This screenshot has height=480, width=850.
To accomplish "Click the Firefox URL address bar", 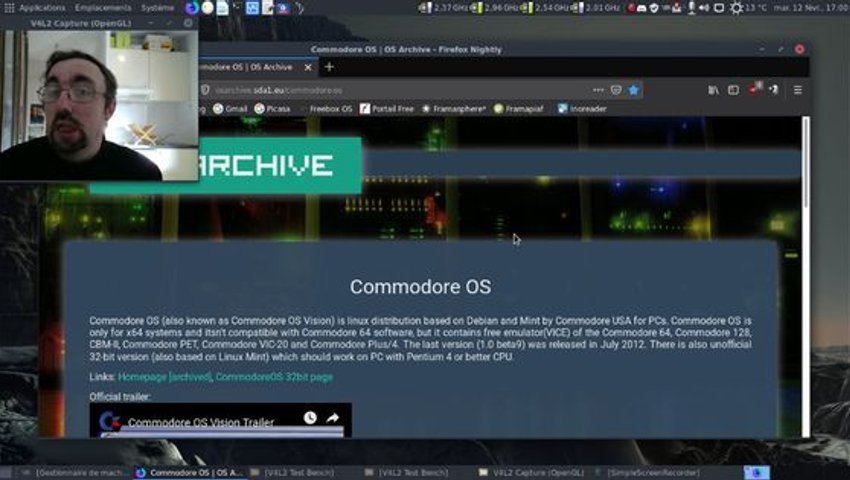I will tap(398, 91).
